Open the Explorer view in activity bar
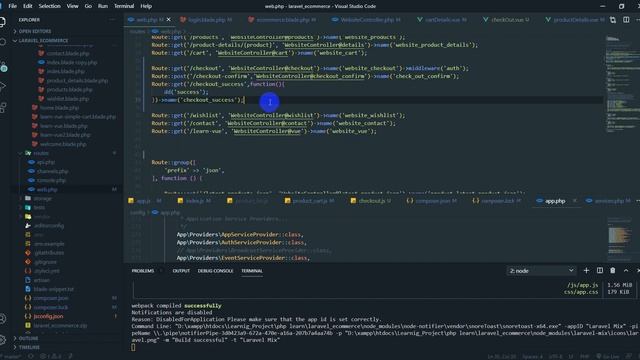 tap(2, 22)
